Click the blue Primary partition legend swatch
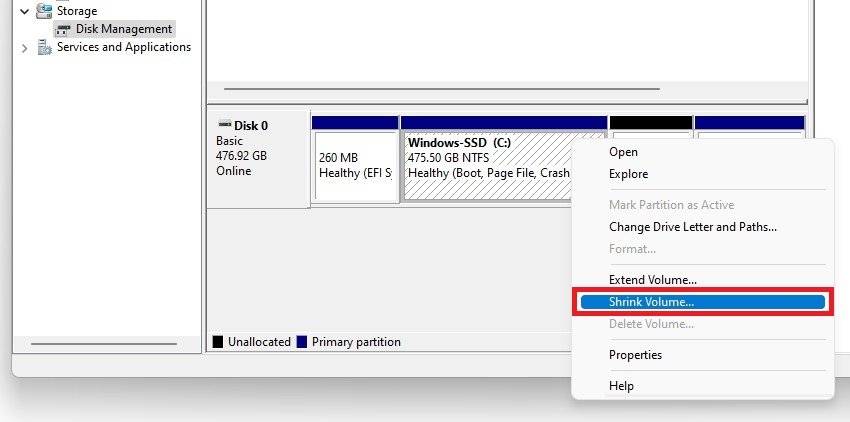This screenshot has width=850, height=422. [x=302, y=342]
